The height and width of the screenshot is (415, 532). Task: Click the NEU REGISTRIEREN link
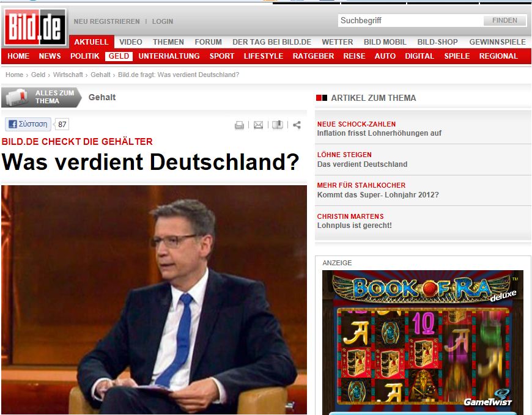[x=106, y=21]
